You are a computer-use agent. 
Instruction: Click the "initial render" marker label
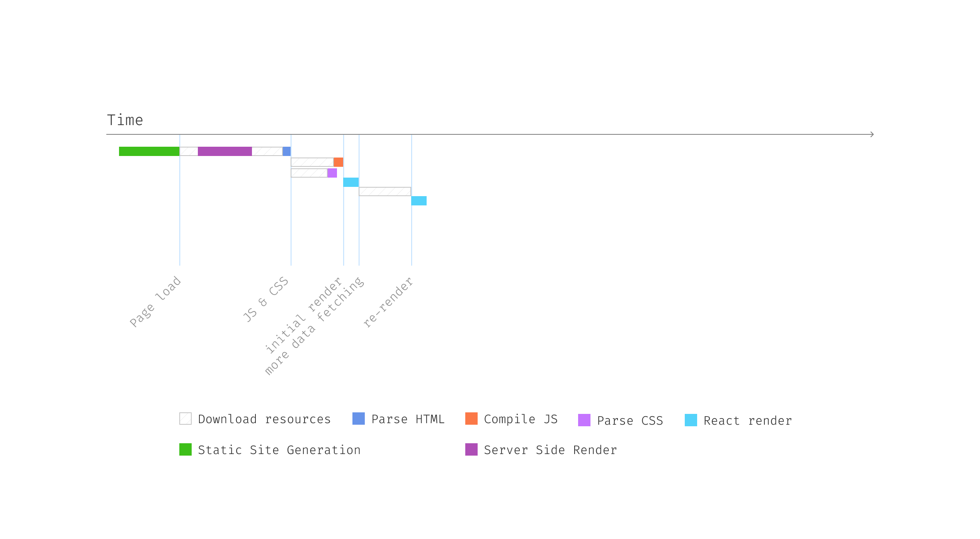[x=304, y=315]
